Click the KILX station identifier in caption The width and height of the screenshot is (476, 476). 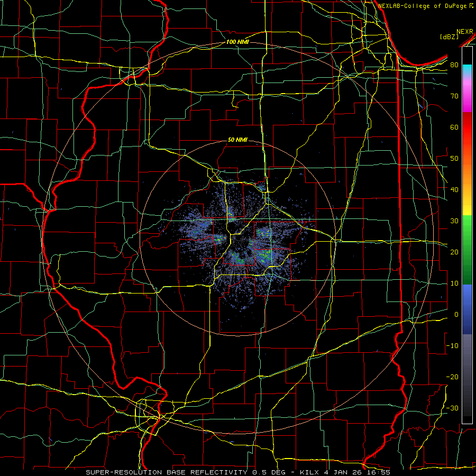[309, 472]
